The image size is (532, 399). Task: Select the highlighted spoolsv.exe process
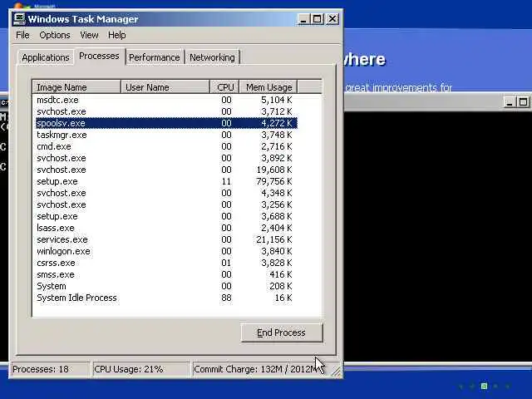click(166, 123)
